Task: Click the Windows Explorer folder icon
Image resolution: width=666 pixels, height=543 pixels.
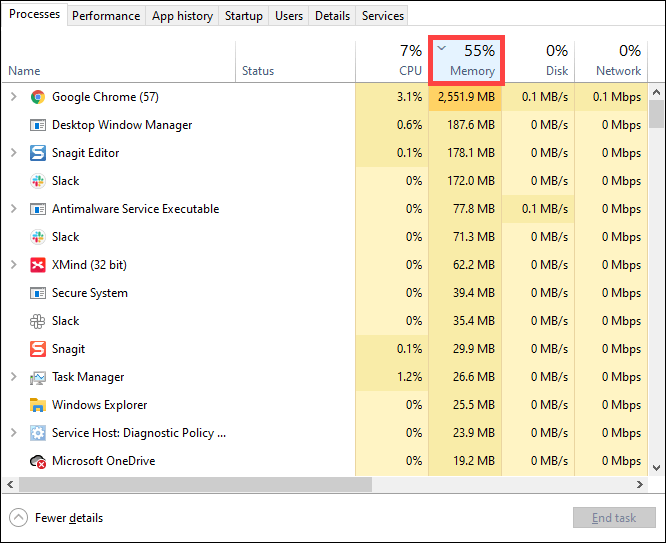Action: (38, 405)
